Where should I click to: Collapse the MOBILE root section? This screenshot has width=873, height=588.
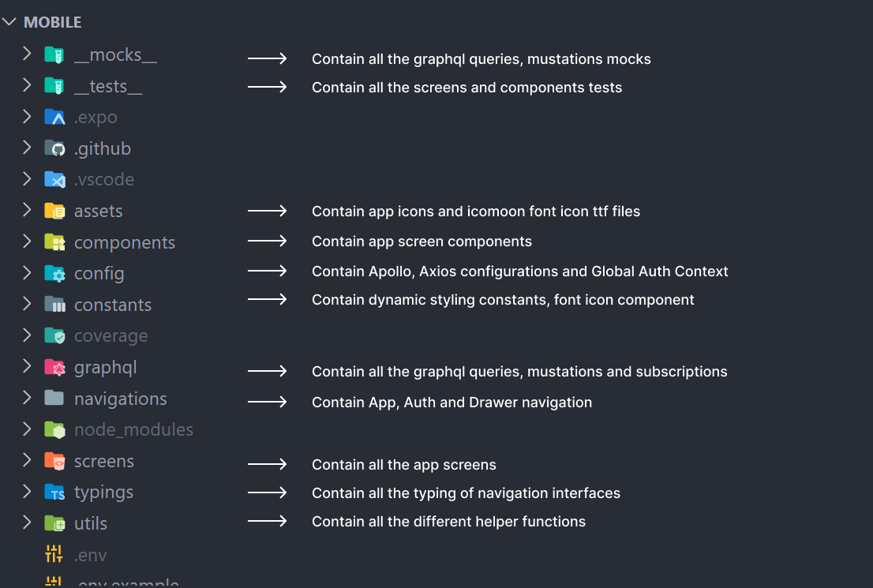click(x=9, y=22)
